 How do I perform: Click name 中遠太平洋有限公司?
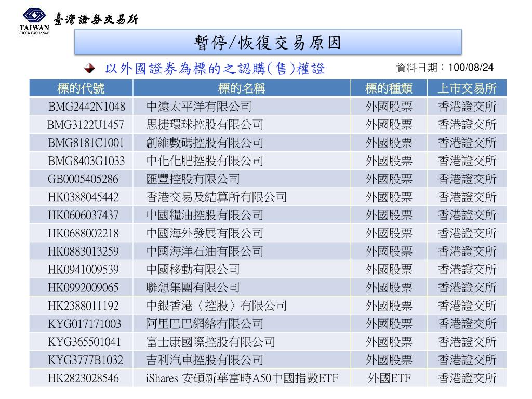[199, 107]
